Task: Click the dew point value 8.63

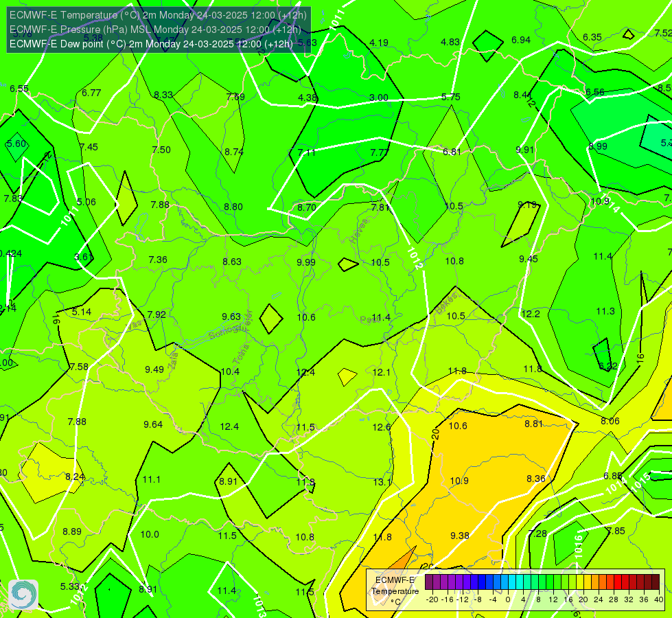Action: [232, 262]
